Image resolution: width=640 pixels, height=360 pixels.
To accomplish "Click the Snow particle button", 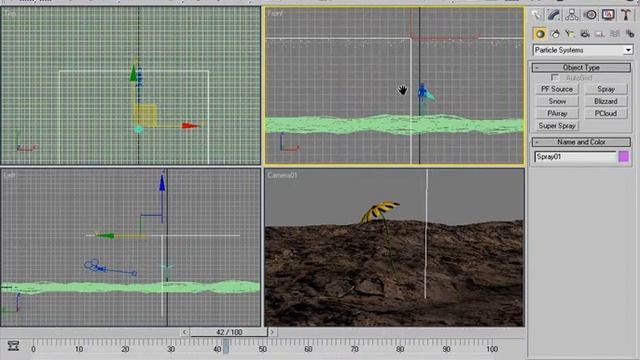I will (557, 101).
